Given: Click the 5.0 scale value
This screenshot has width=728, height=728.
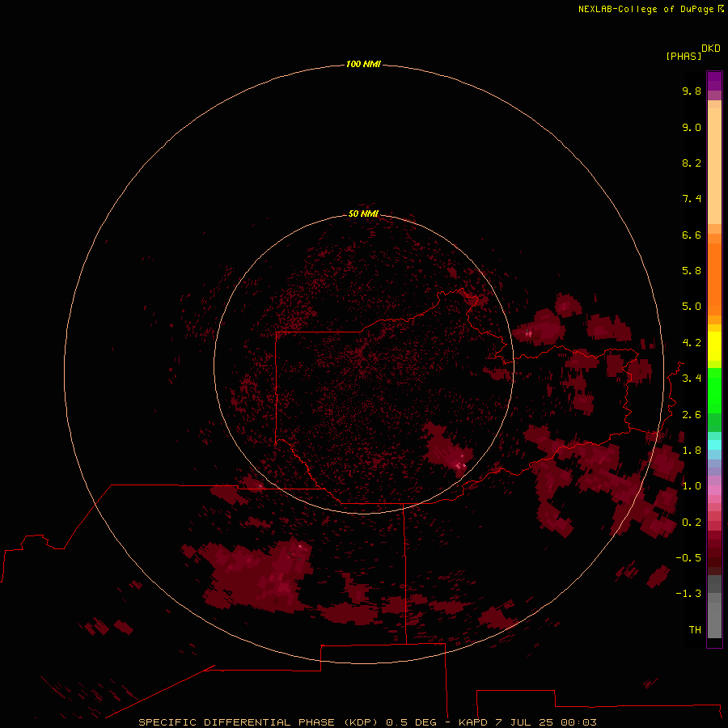Looking at the screenshot, I should click(x=692, y=307).
